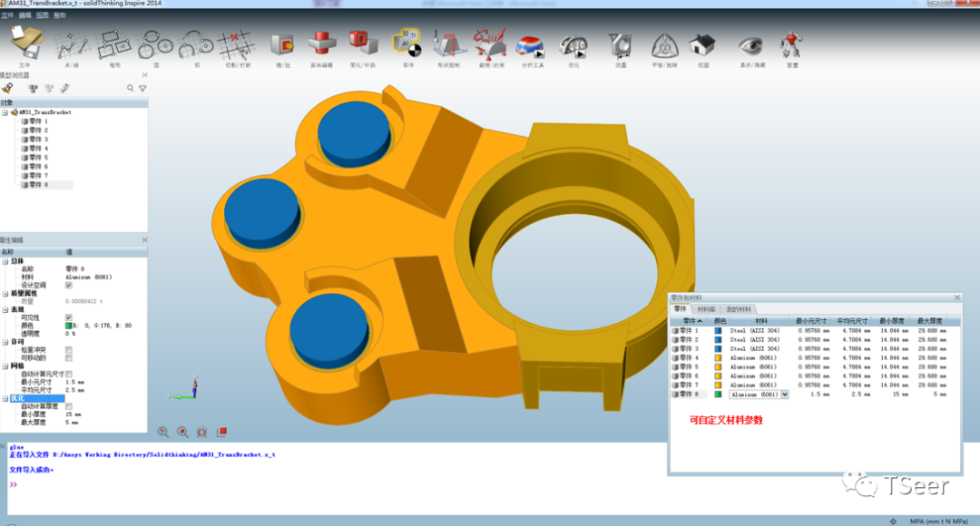Viewport: 980px width, 526px height.
Task: Open the 文件 (File) tool in the ribbon
Action: [25, 42]
